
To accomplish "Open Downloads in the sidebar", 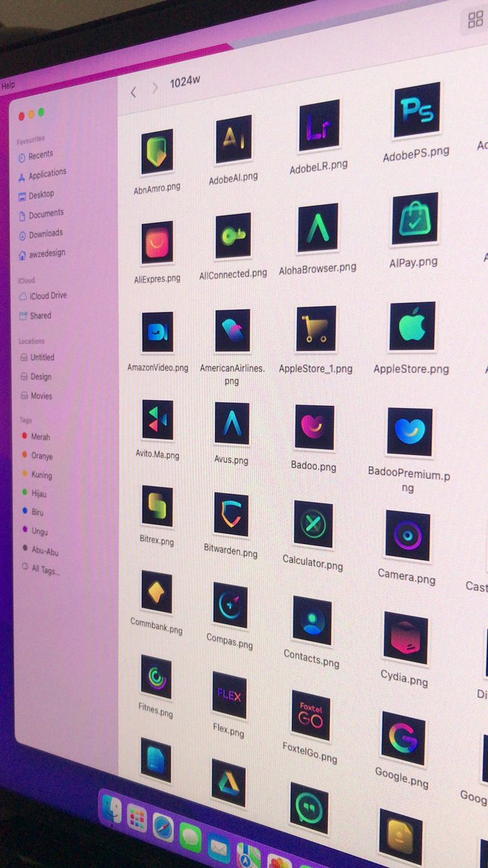I will click(40, 234).
